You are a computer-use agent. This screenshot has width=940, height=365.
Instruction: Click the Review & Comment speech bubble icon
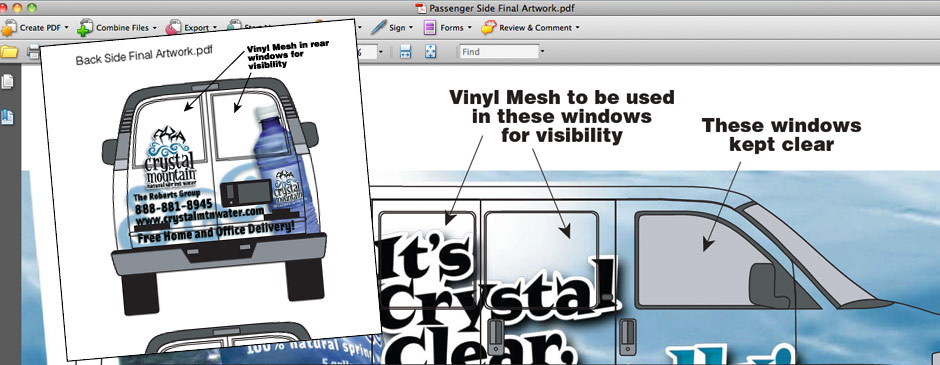[489, 28]
